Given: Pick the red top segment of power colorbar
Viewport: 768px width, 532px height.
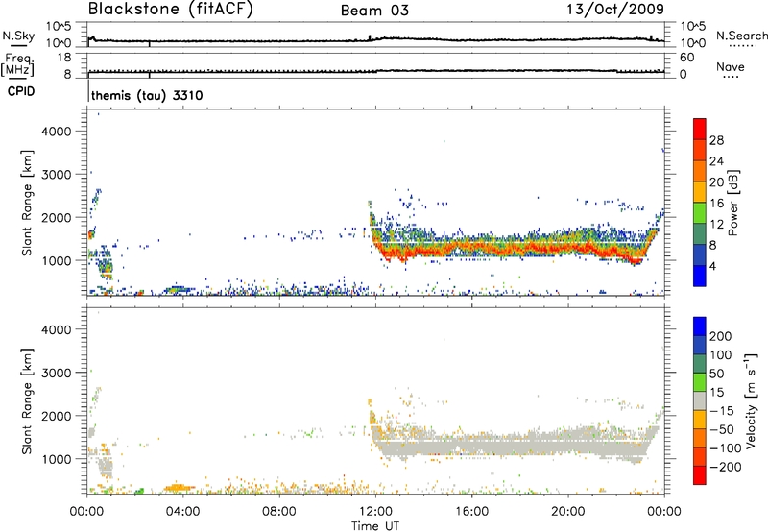Looking at the screenshot, I should pos(700,130).
